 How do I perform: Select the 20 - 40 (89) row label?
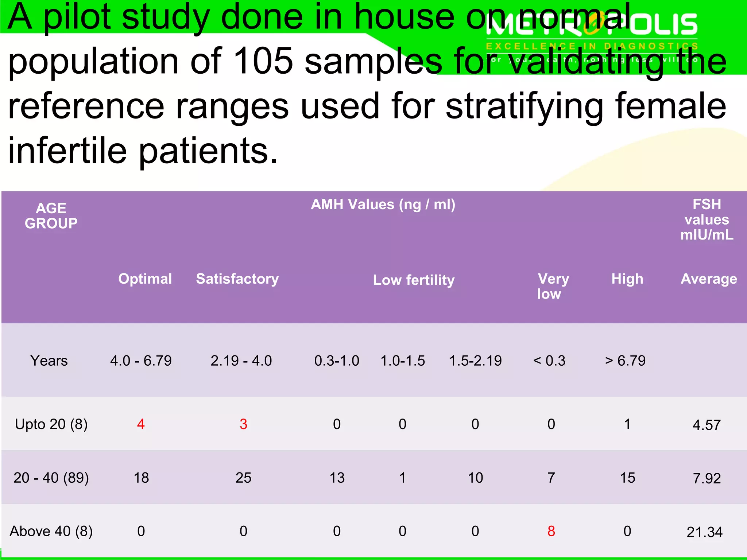51,478
